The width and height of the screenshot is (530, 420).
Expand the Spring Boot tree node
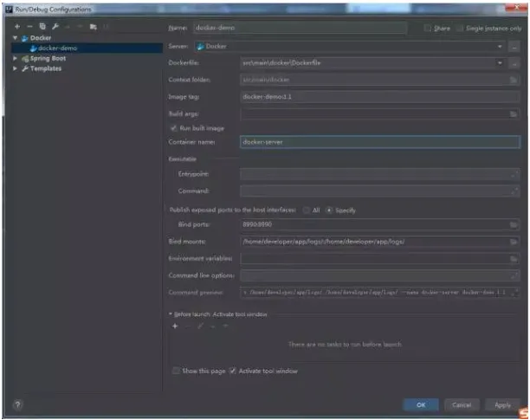pyautogui.click(x=15, y=58)
